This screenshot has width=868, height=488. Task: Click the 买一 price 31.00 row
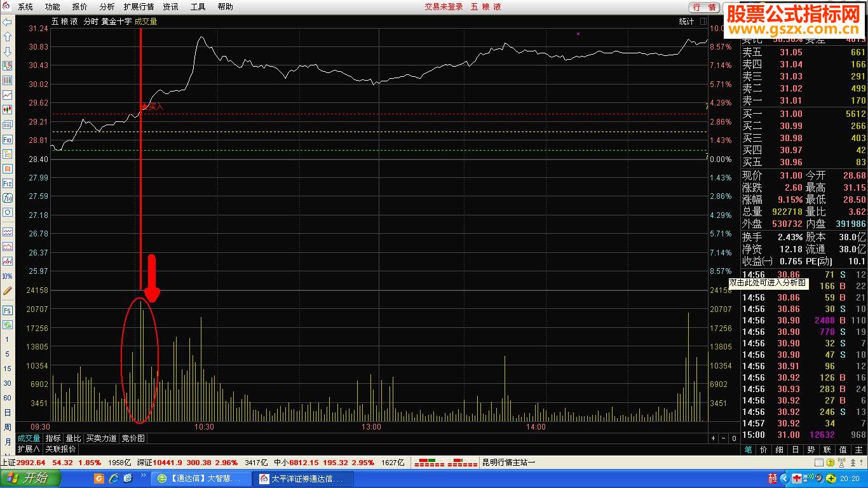[804, 114]
